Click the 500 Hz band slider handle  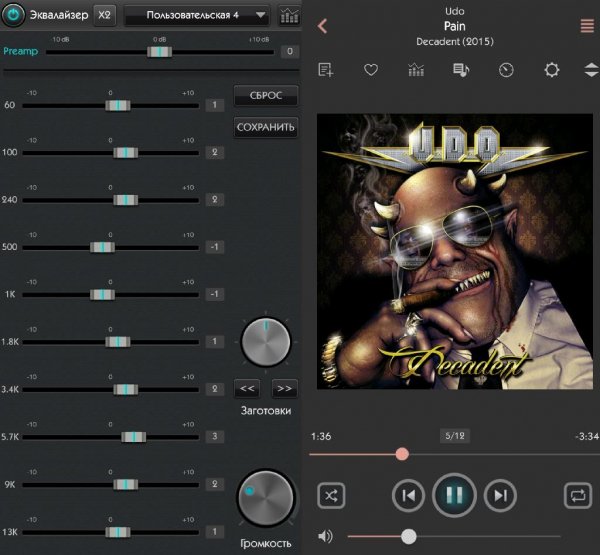click(102, 247)
